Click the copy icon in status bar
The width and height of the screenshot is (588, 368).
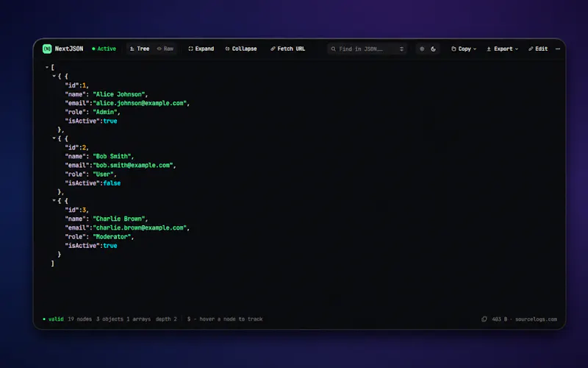click(x=484, y=319)
